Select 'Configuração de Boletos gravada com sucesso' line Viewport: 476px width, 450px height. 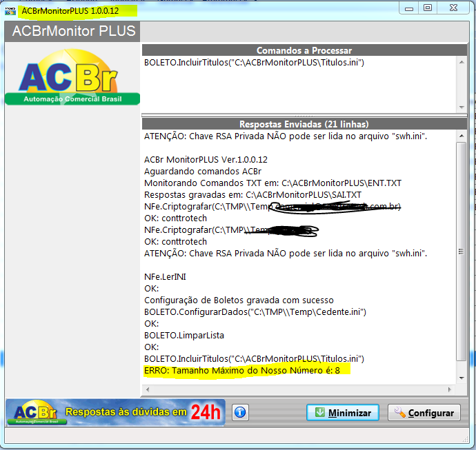coord(239,300)
